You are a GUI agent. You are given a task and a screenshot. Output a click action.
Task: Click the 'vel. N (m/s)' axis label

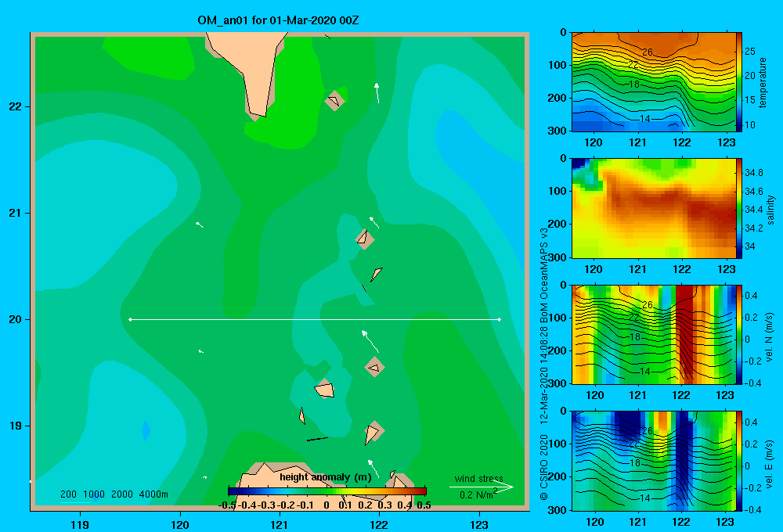tap(769, 337)
